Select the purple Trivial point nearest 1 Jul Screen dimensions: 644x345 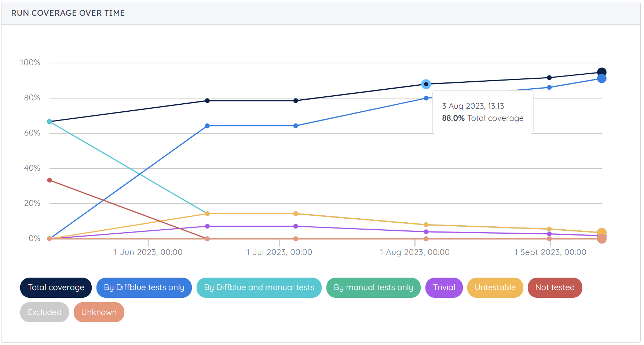[x=296, y=226]
